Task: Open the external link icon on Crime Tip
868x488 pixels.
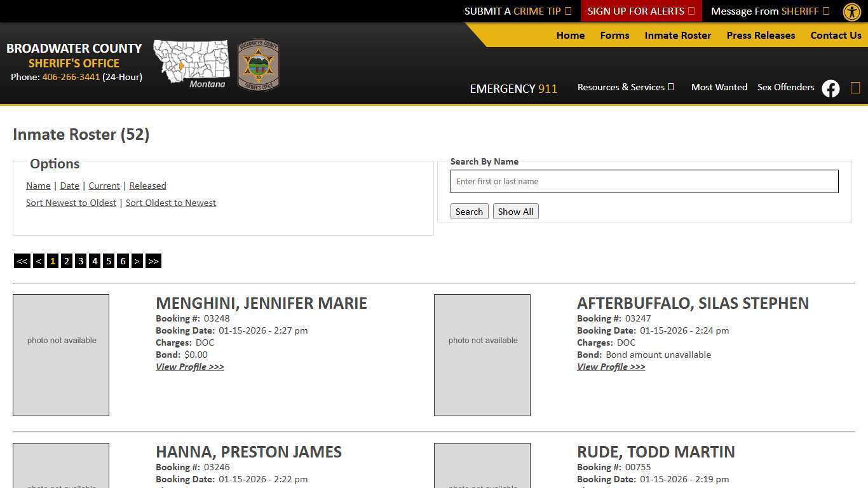Action: 567,11
